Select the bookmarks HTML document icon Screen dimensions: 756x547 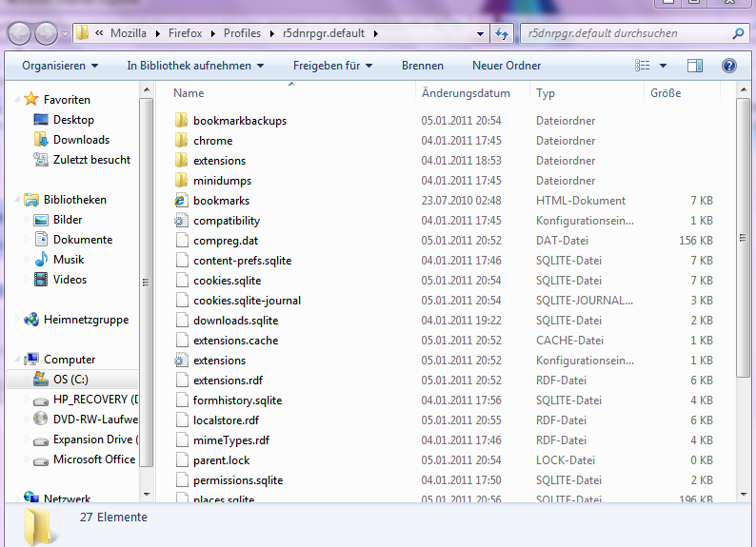(x=182, y=201)
